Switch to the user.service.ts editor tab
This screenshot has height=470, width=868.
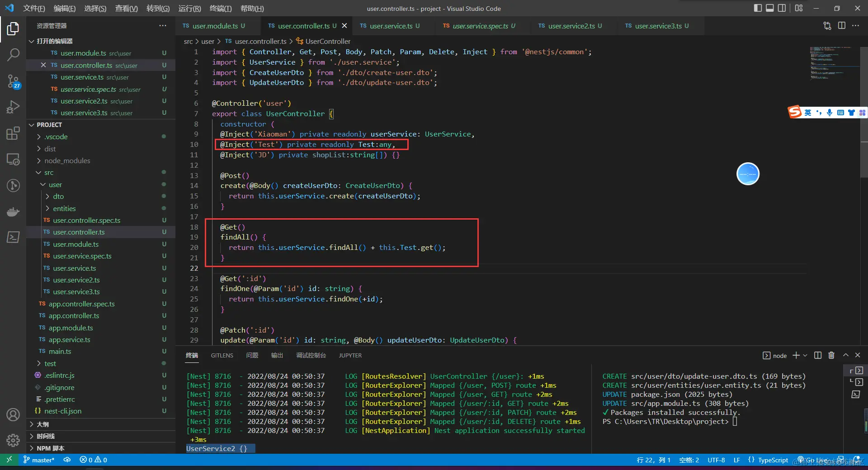(391, 26)
